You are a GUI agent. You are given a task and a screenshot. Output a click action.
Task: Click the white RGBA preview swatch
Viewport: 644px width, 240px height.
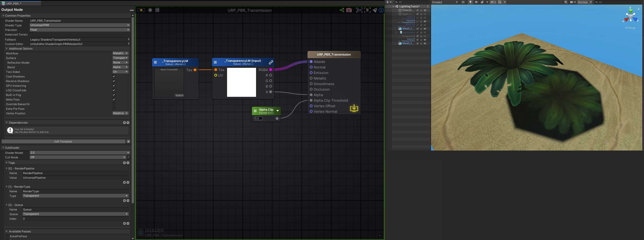(241, 82)
